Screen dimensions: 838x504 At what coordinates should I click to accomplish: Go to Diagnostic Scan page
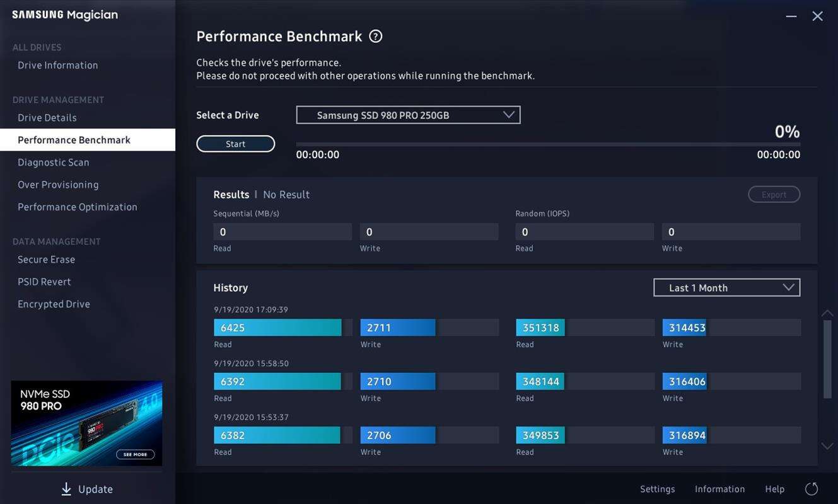click(54, 163)
